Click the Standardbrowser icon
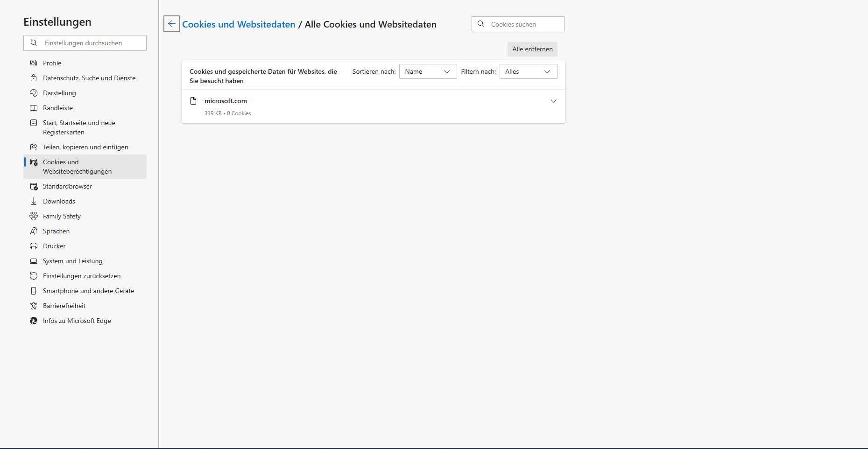The height and width of the screenshot is (449, 868). click(34, 186)
